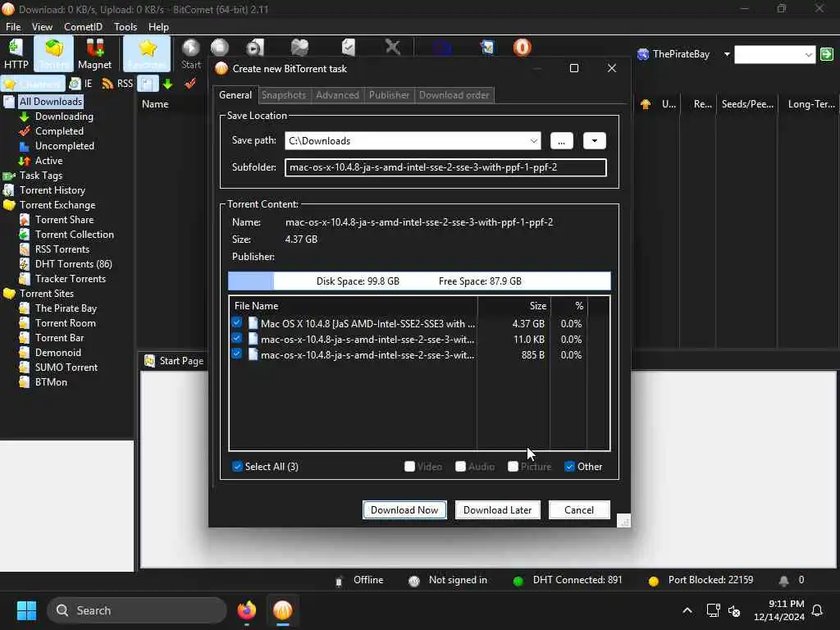Click the Magnet toolbar icon
The height and width of the screenshot is (630, 840).
point(94,53)
